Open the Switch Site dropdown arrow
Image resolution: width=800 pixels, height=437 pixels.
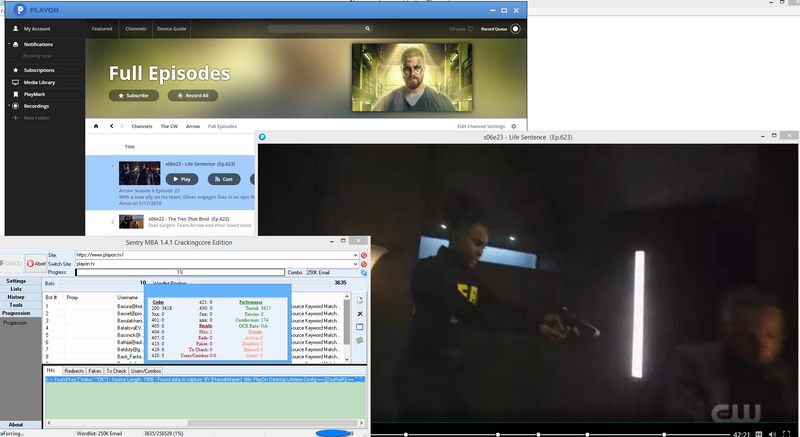(x=355, y=264)
